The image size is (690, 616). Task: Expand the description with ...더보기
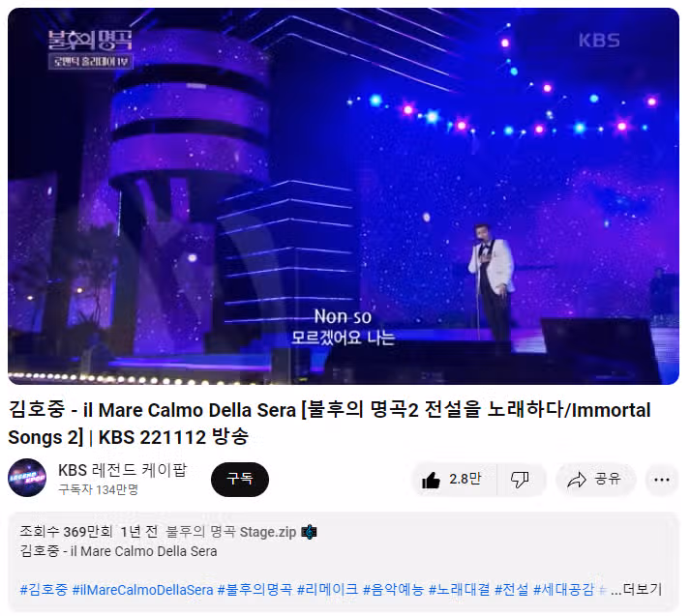coord(637,589)
